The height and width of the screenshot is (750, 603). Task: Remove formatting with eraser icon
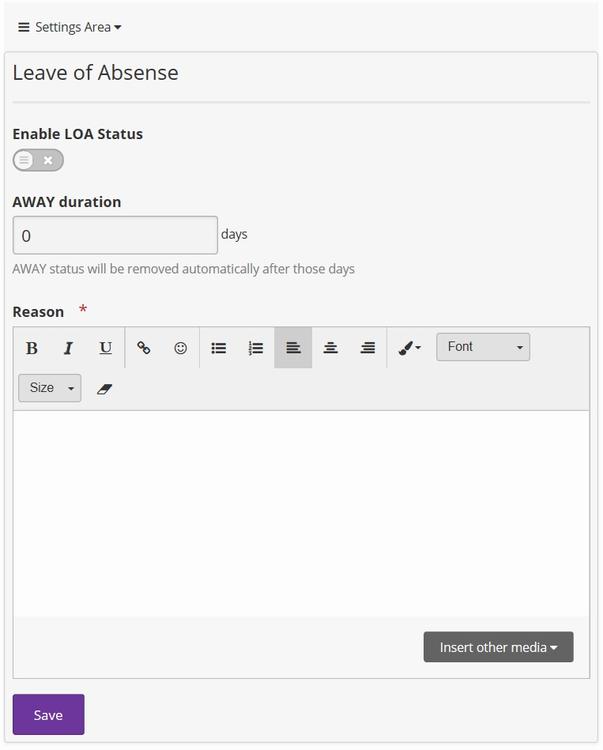click(x=105, y=388)
